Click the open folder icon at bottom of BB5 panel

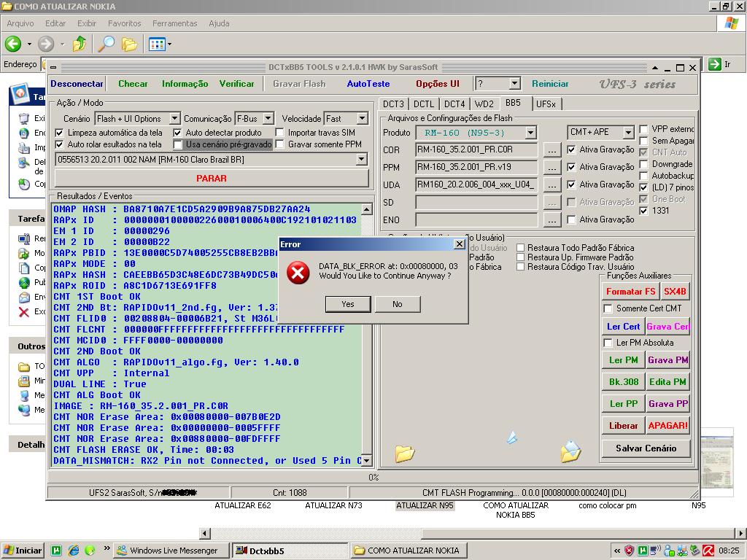tap(404, 454)
